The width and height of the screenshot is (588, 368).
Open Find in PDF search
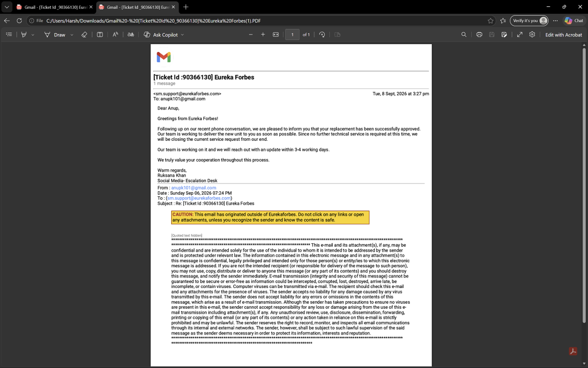(464, 35)
